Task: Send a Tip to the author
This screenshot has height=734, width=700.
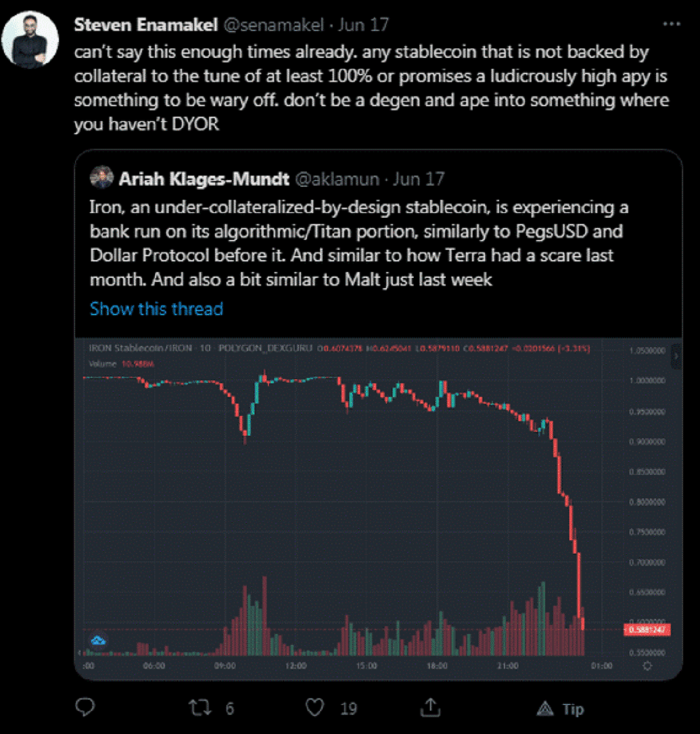Action: pyautogui.click(x=561, y=709)
